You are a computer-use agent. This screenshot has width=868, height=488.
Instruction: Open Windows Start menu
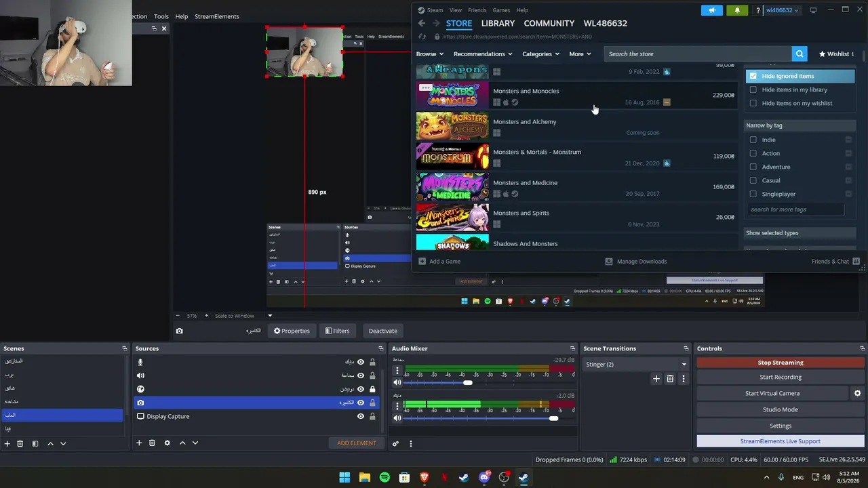pyautogui.click(x=344, y=477)
